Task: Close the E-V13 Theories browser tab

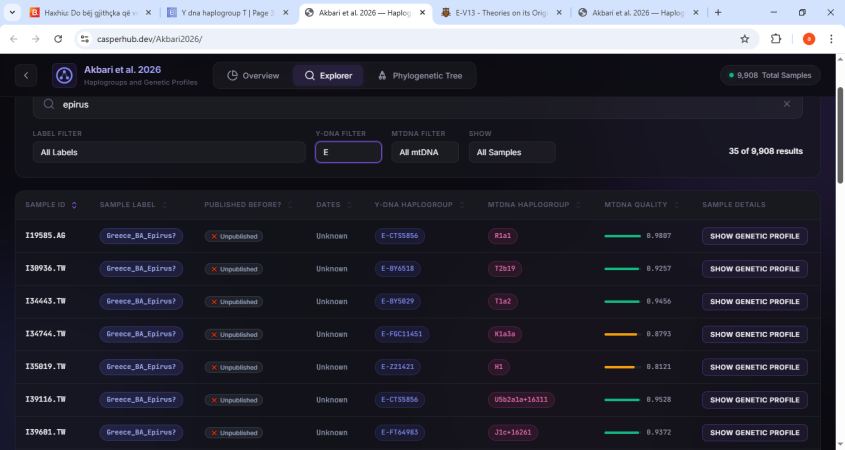Action: (x=559, y=12)
